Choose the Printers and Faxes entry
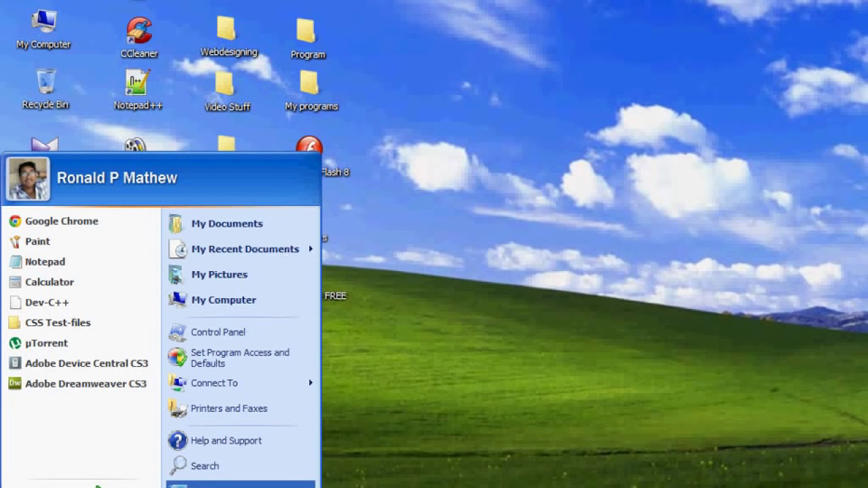 pos(241,409)
